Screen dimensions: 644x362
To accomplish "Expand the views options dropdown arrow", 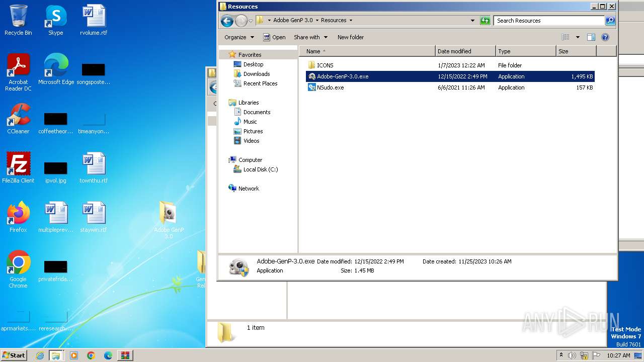I will pyautogui.click(x=578, y=37).
